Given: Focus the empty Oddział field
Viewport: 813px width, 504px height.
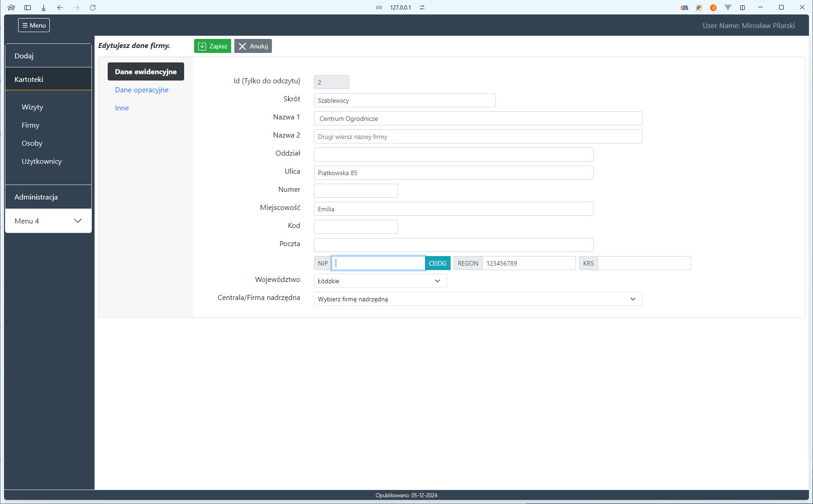Looking at the screenshot, I should [x=453, y=155].
